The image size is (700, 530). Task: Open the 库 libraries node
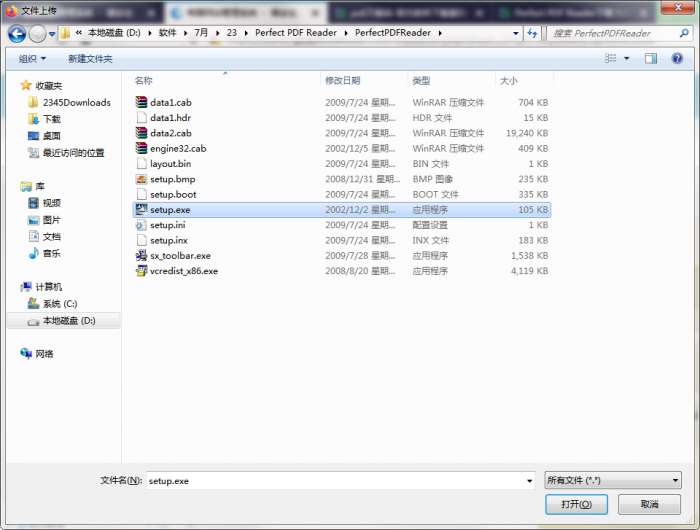pyautogui.click(x=40, y=186)
